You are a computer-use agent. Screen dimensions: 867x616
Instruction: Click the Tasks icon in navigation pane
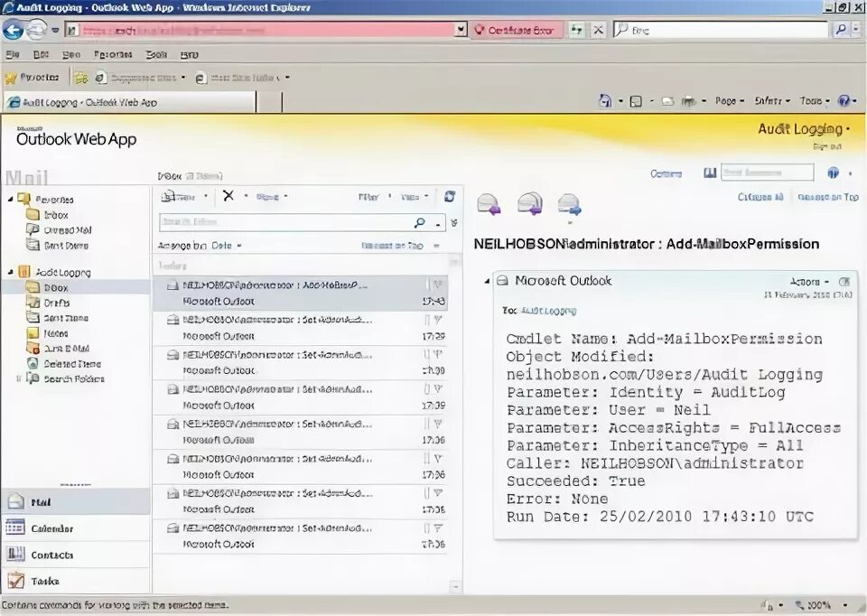click(15, 581)
